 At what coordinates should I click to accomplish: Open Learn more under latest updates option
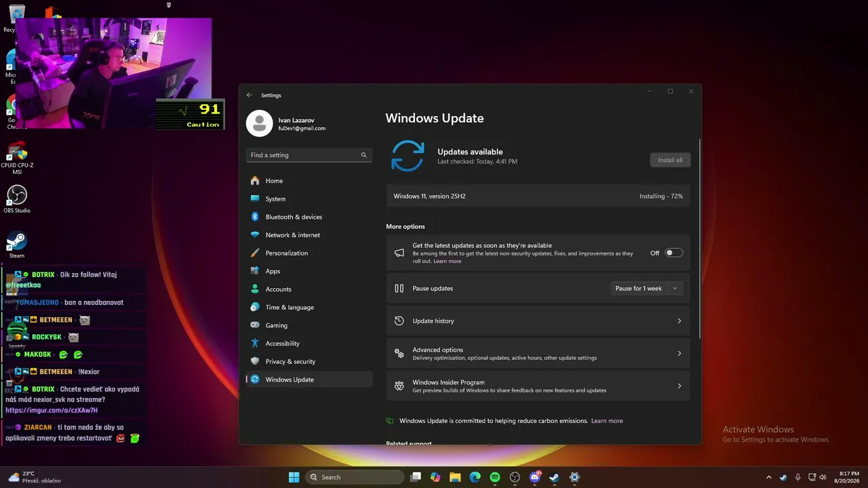point(447,261)
